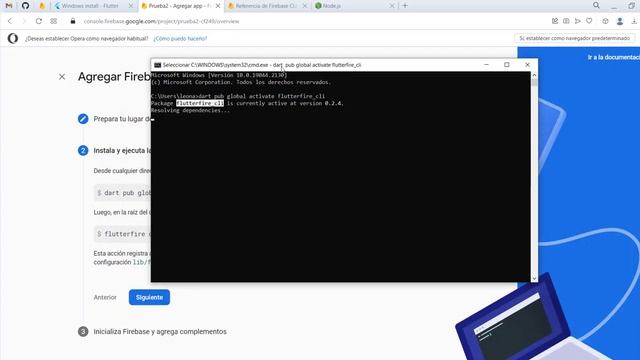Open the ¿Cómo puedo hacerlo? link
Viewport: 640px width, 360px height.
tap(180, 38)
